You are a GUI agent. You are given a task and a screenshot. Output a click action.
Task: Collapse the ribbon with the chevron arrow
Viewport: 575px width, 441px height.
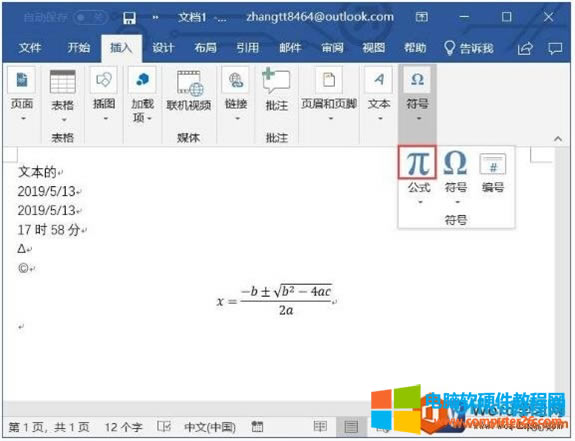(x=558, y=139)
